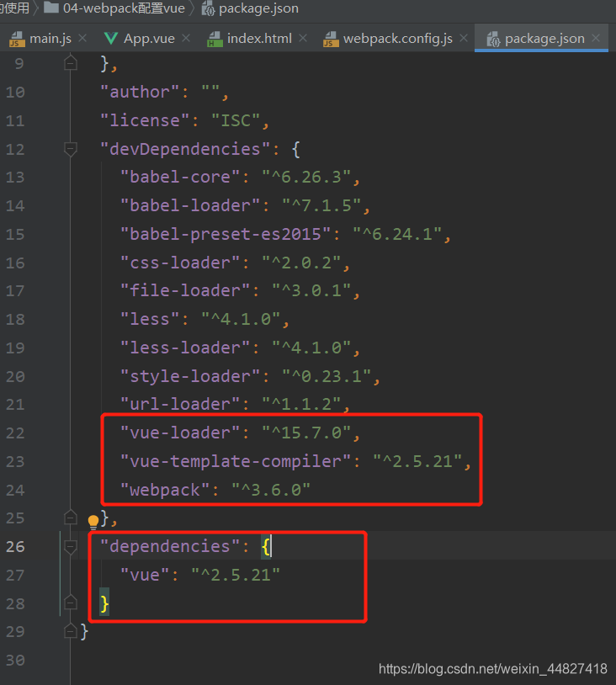616x685 pixels.
Task: Click the "url-loader" entry
Action: tap(235, 405)
